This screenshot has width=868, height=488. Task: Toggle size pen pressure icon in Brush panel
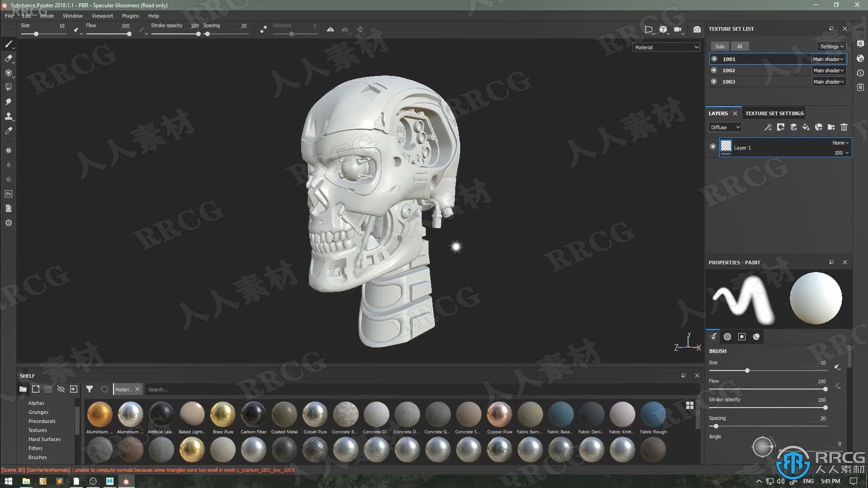click(x=838, y=367)
